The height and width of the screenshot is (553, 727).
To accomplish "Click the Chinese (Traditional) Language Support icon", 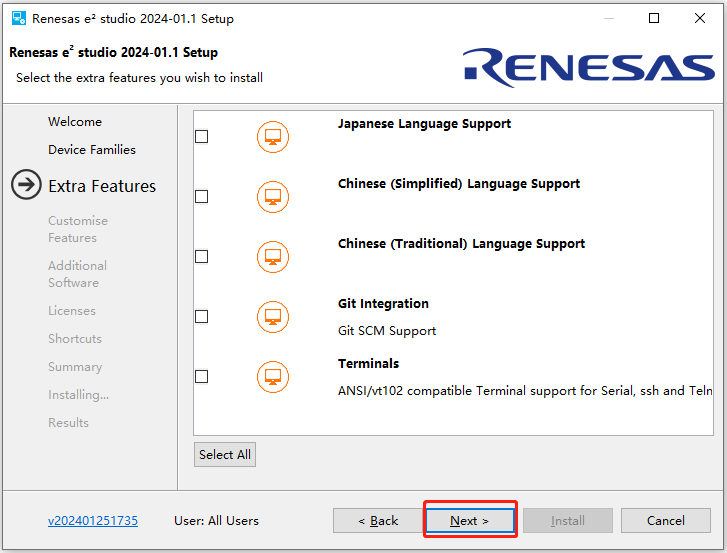I will [273, 257].
